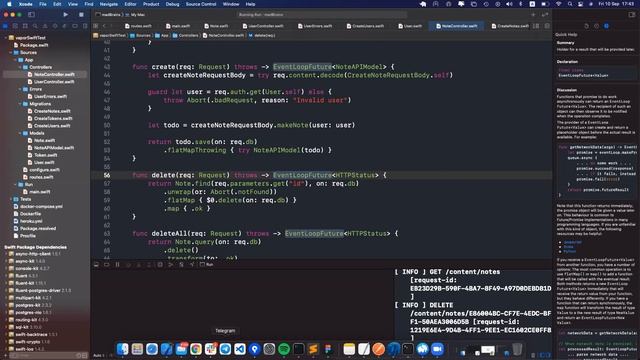
Task: Open the Debug menu
Action: click(x=172, y=4)
